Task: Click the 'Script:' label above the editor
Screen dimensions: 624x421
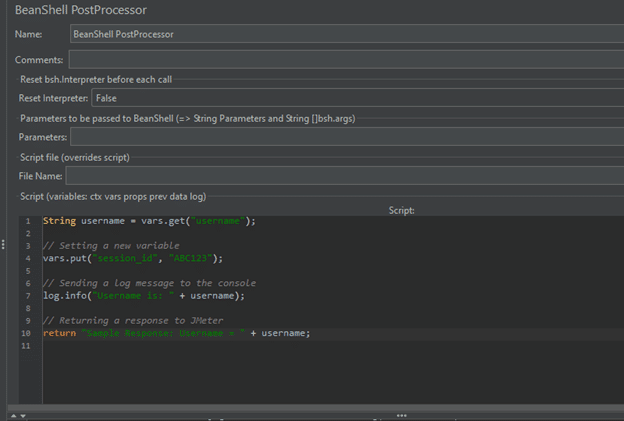Action: pos(402,210)
